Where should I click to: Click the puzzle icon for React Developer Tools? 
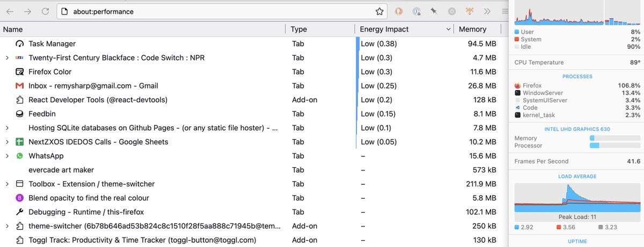point(19,100)
